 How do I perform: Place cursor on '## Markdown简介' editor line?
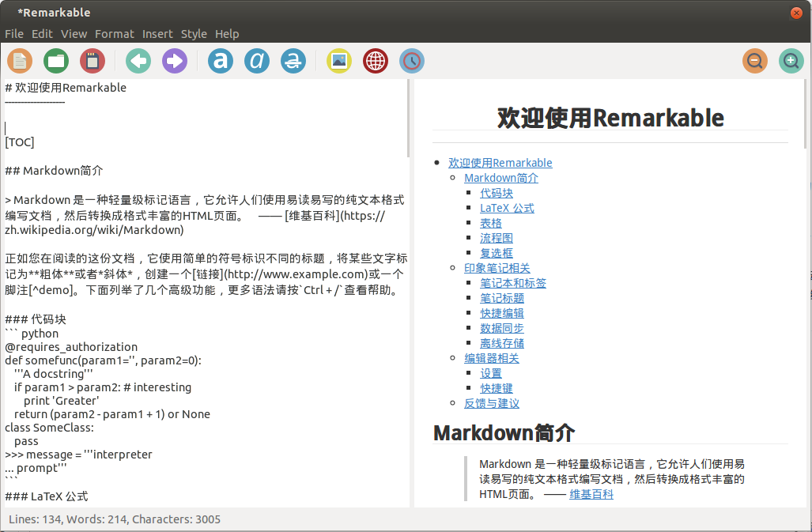click(54, 171)
